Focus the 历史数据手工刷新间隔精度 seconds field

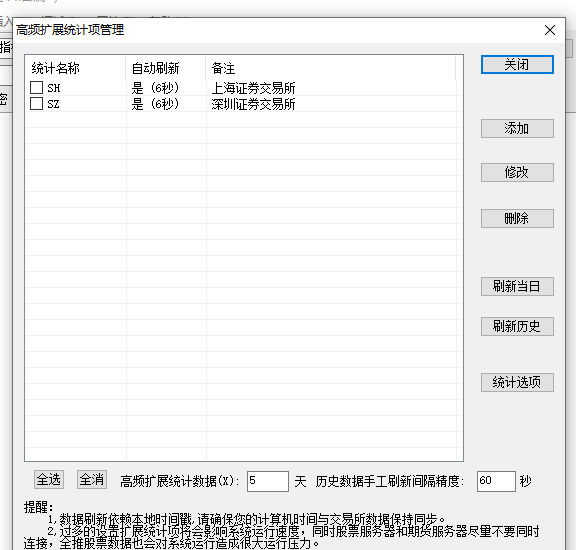496,481
